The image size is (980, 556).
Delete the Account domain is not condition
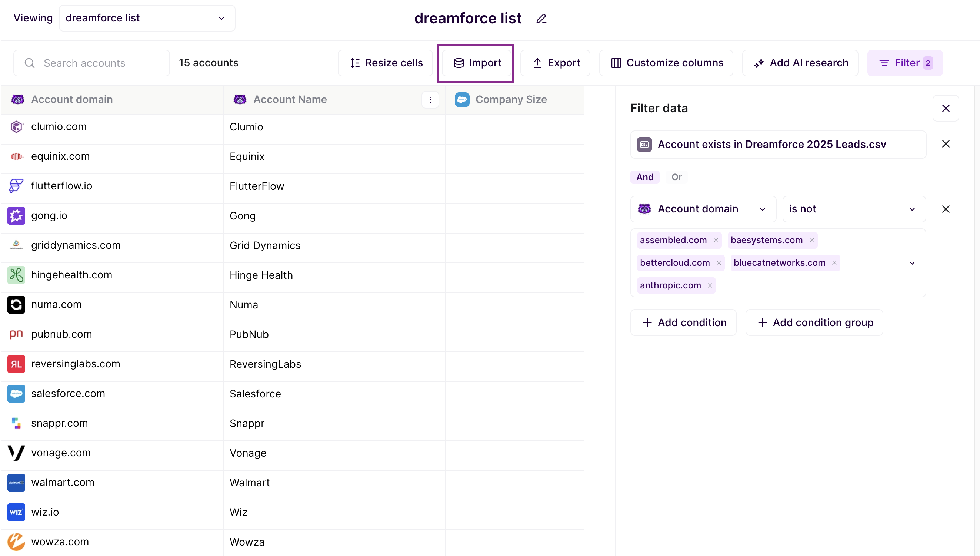tap(946, 209)
